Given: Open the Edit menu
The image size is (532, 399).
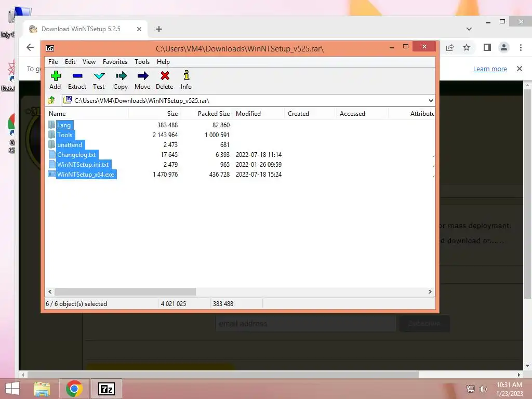Looking at the screenshot, I should [70, 62].
